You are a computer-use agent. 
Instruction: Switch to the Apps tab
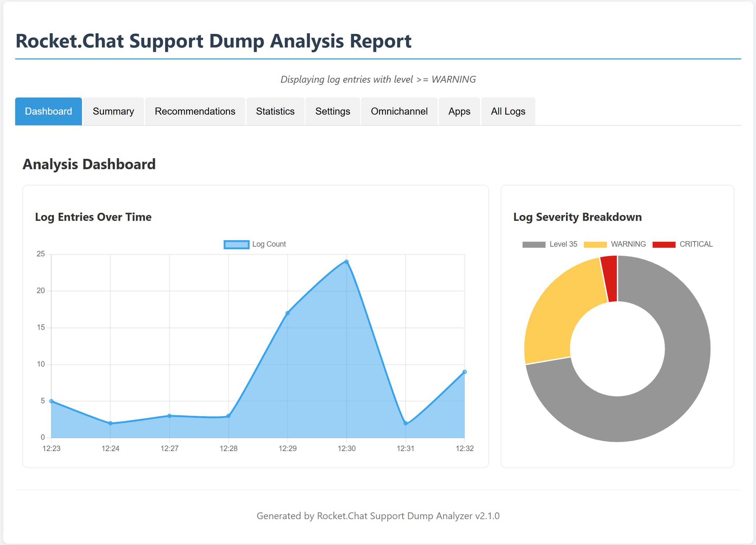(459, 111)
